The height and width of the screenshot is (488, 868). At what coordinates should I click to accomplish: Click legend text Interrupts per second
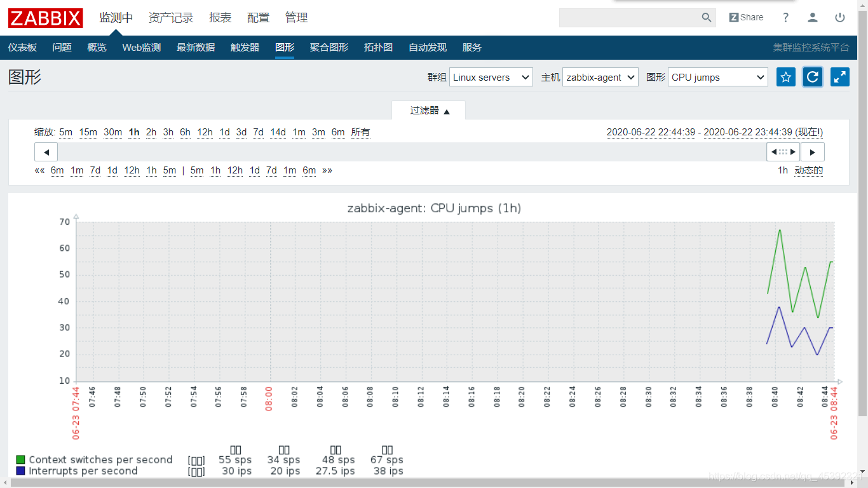coord(83,471)
